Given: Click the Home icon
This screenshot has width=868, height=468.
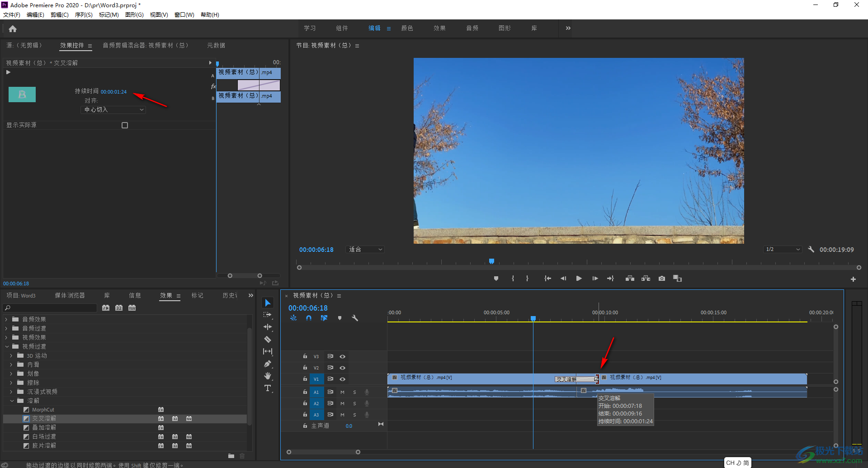Looking at the screenshot, I should [x=13, y=29].
